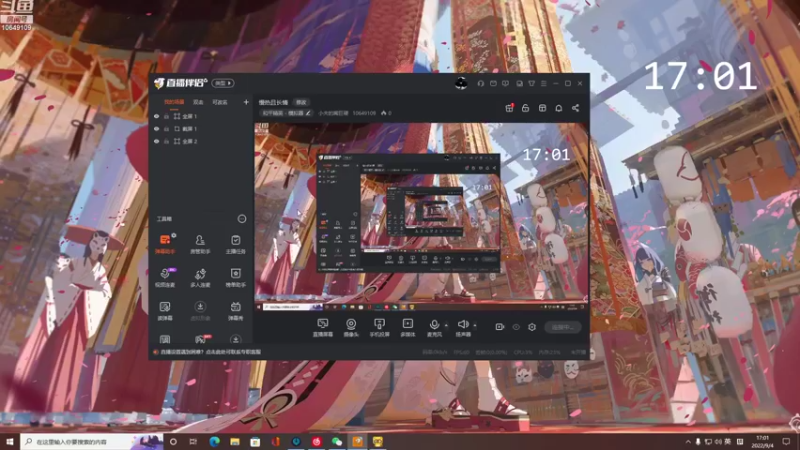This screenshot has height=450, width=800.
Task: Click the package box icon beside the bell
Action: [x=542, y=108]
